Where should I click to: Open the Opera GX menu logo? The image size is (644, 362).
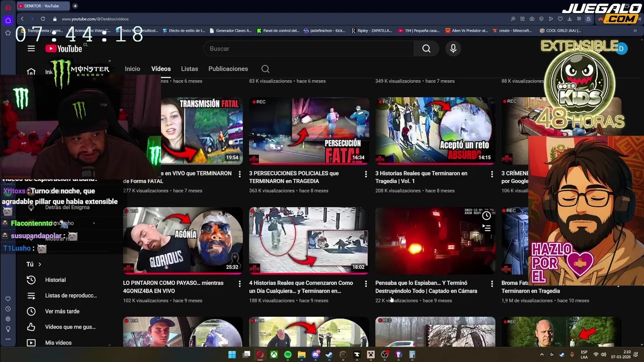point(8,7)
